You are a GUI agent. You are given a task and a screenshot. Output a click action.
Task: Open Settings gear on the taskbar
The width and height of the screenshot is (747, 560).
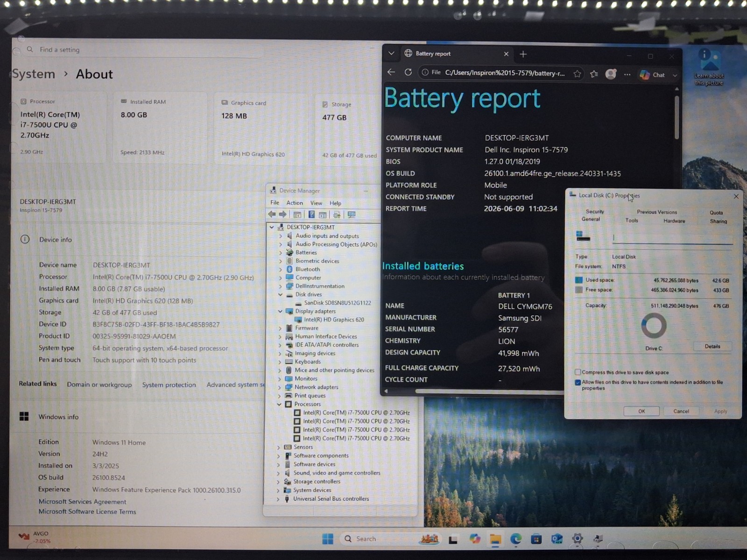[x=578, y=539]
